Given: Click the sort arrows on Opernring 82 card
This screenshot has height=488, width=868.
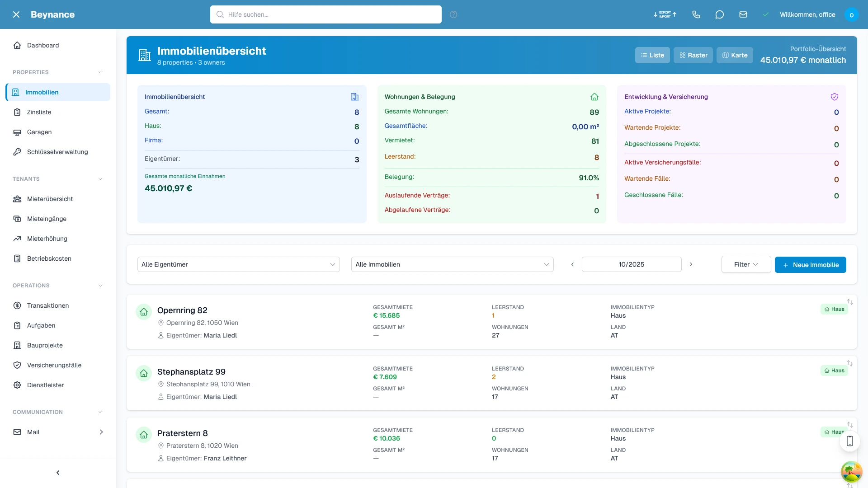Looking at the screenshot, I should click(850, 301).
